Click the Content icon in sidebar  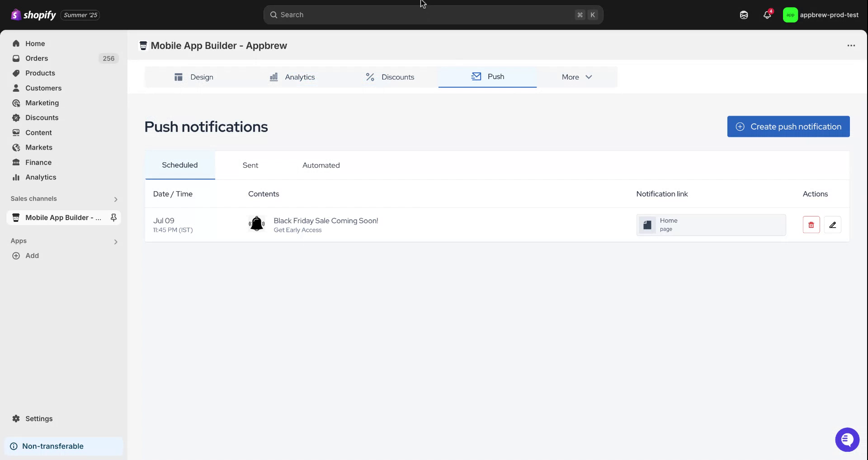coord(16,132)
